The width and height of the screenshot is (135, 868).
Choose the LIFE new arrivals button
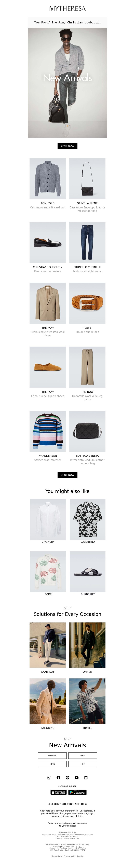tap(83, 764)
